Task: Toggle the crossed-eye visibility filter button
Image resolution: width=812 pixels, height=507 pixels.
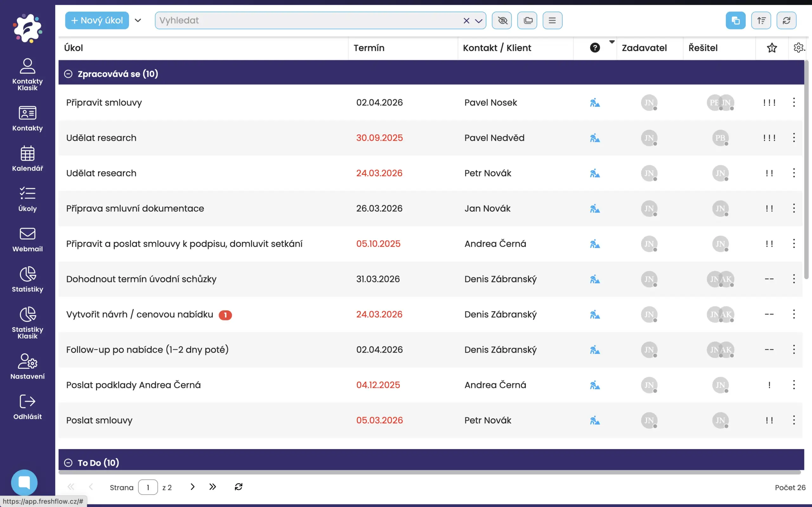Action: click(501, 21)
